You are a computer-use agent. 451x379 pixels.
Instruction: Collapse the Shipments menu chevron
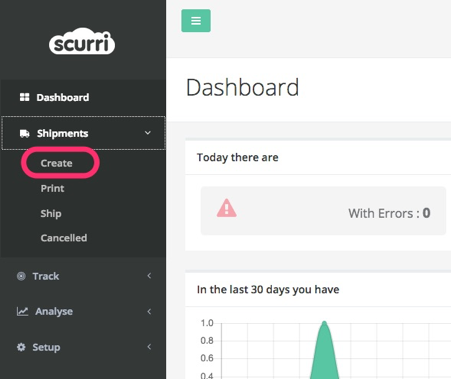(148, 133)
